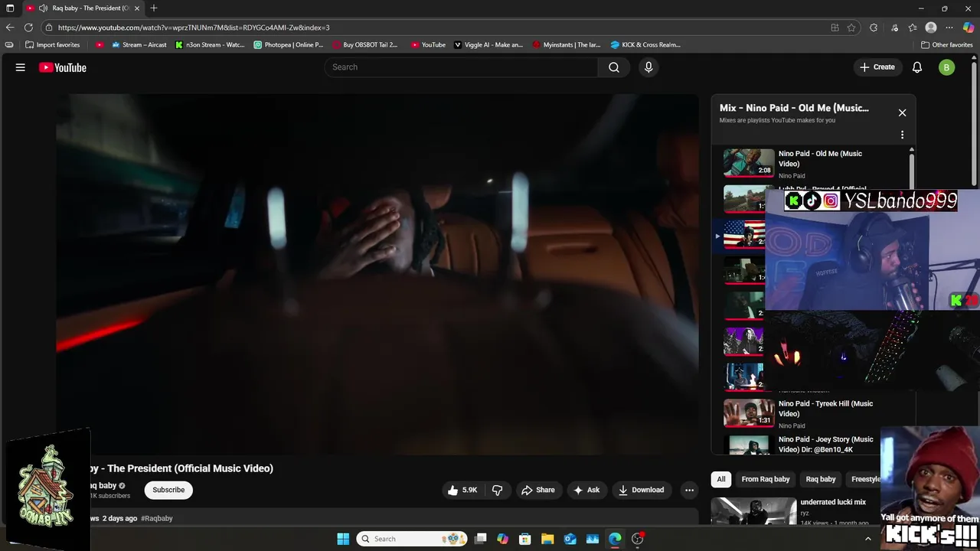Click the video player to pause
980x551 pixels.
pyautogui.click(x=377, y=274)
